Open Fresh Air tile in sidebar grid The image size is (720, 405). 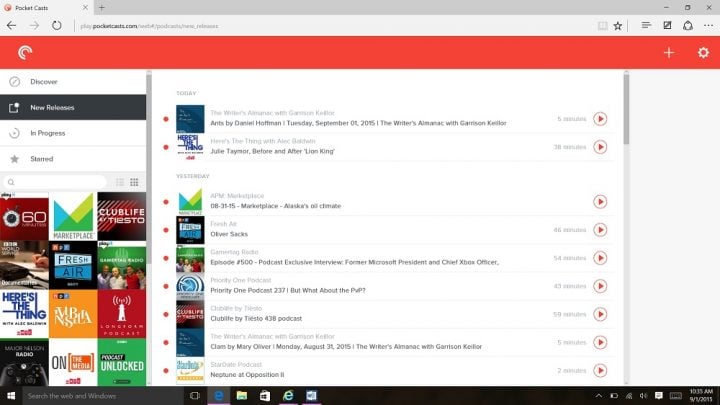73,265
